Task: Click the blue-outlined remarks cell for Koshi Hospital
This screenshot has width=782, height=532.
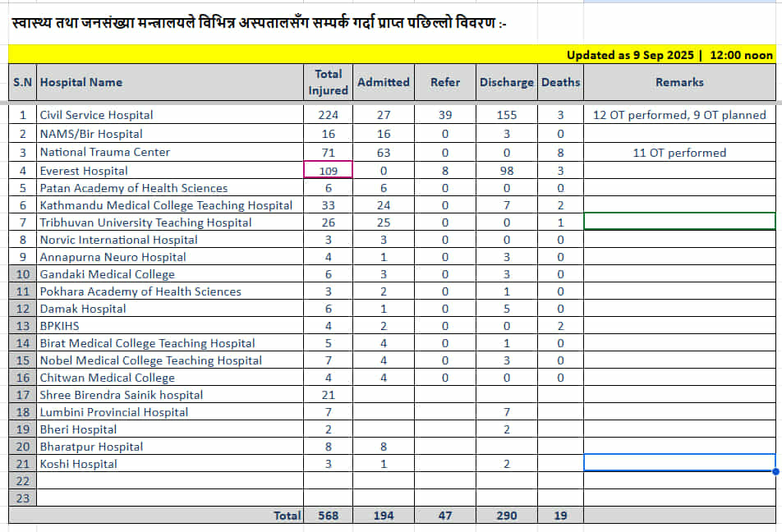Action: click(678, 463)
